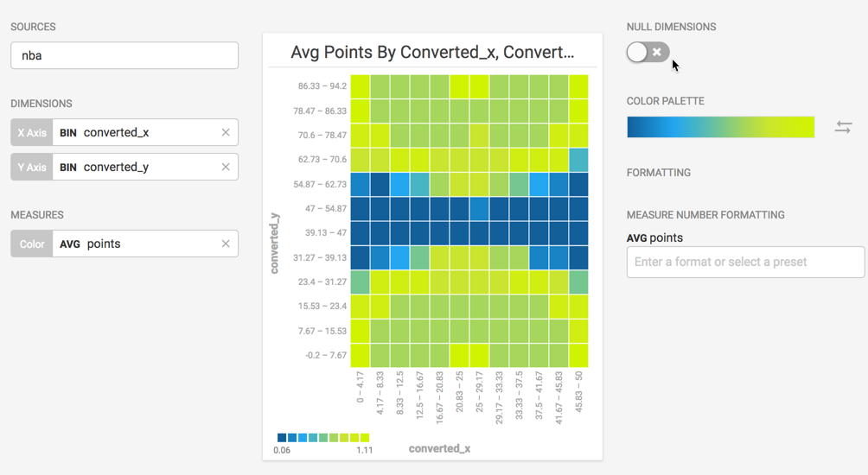Click the swap color palette arrows icon
The height and width of the screenshot is (475, 868).
pos(844,127)
